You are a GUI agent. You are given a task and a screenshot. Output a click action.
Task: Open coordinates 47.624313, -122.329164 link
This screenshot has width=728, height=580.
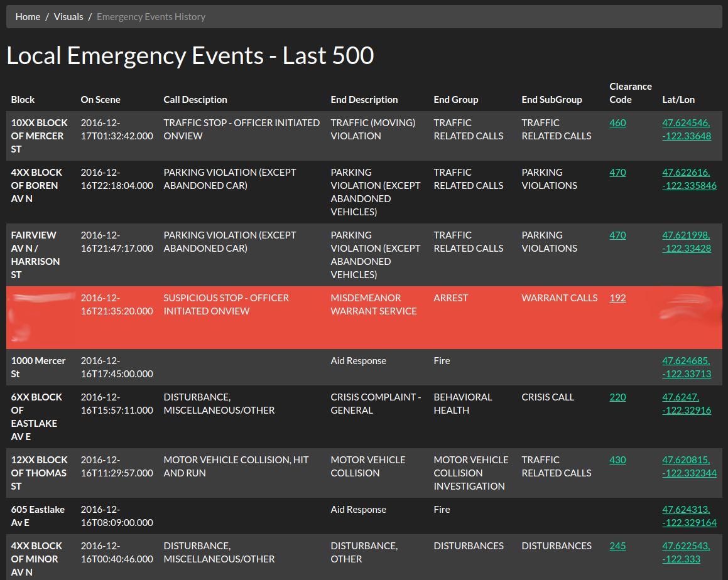[x=689, y=516]
